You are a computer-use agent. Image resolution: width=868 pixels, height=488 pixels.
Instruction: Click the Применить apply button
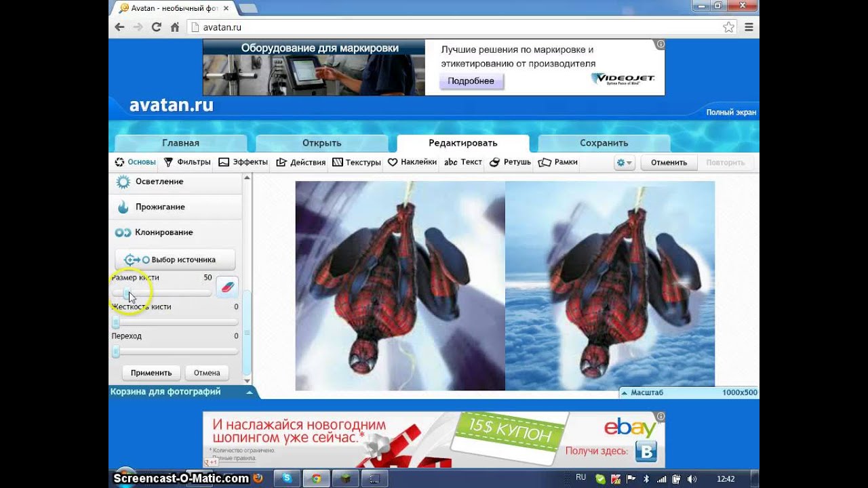pyautogui.click(x=151, y=373)
